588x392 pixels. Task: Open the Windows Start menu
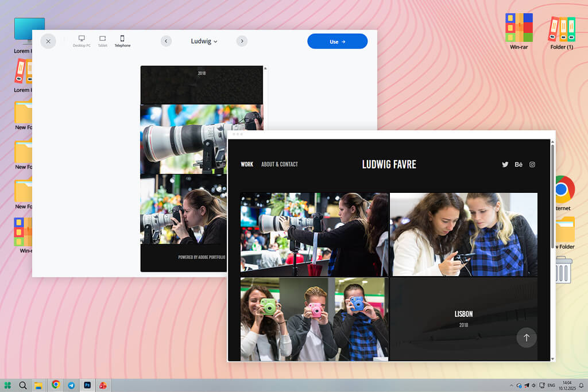pos(7,385)
